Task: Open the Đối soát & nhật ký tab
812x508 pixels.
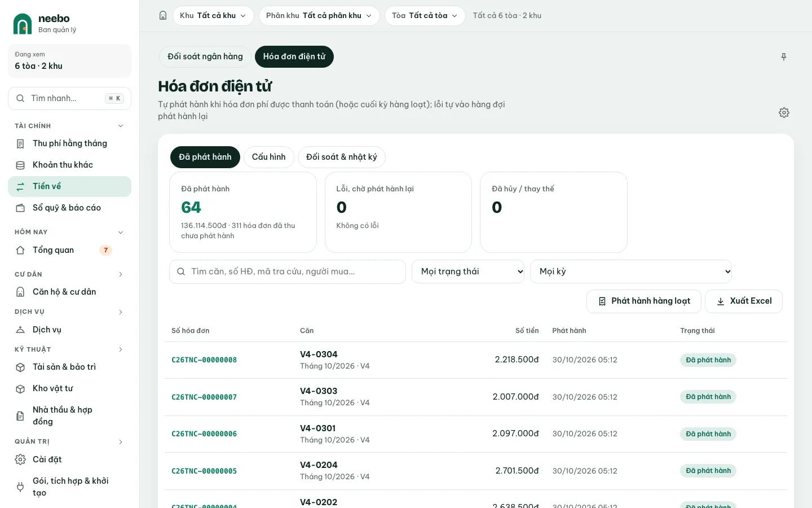Action: tap(342, 157)
